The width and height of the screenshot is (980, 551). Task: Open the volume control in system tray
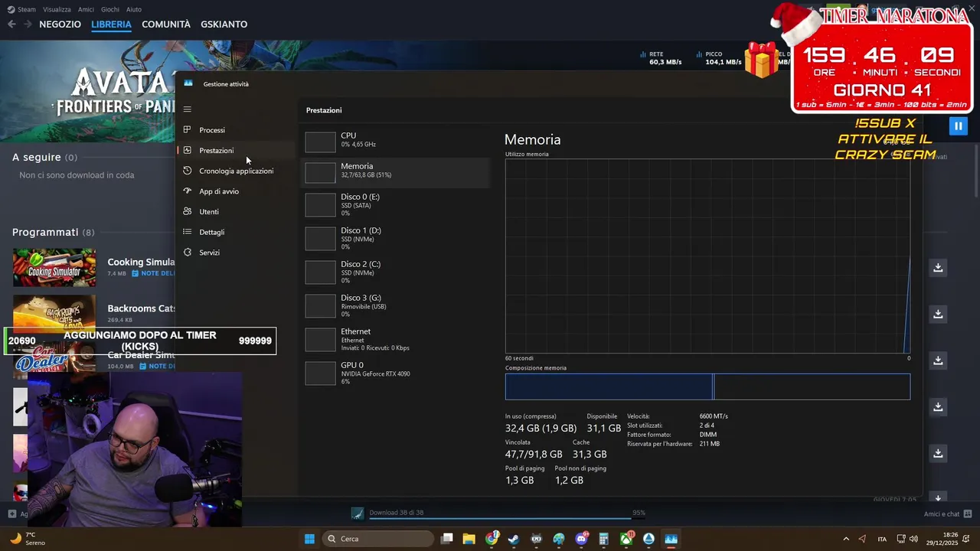pyautogui.click(x=913, y=539)
